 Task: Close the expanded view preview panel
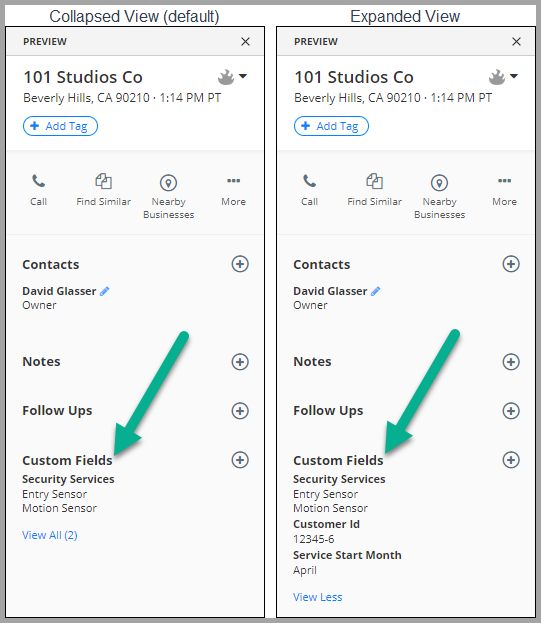pyautogui.click(x=516, y=41)
